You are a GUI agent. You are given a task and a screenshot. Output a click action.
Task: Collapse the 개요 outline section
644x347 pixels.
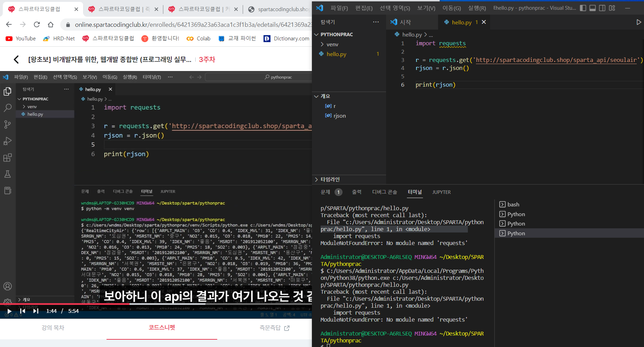click(349, 96)
